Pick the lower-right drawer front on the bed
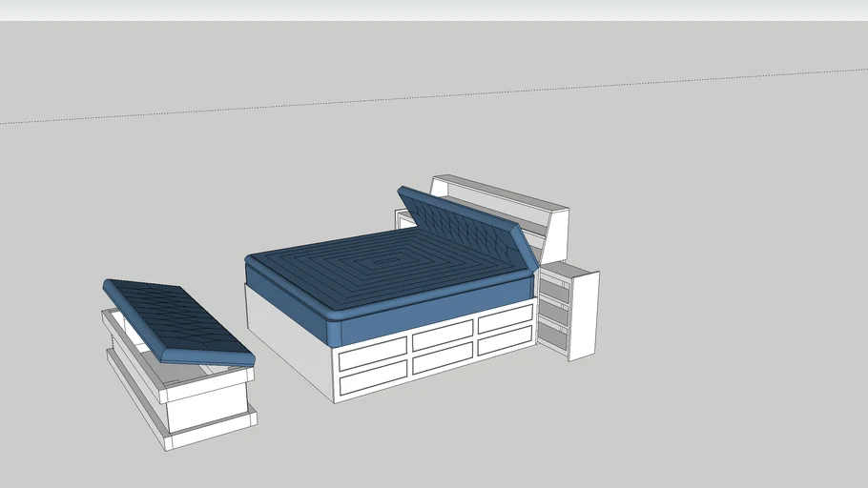The image size is (868, 488). [x=506, y=339]
